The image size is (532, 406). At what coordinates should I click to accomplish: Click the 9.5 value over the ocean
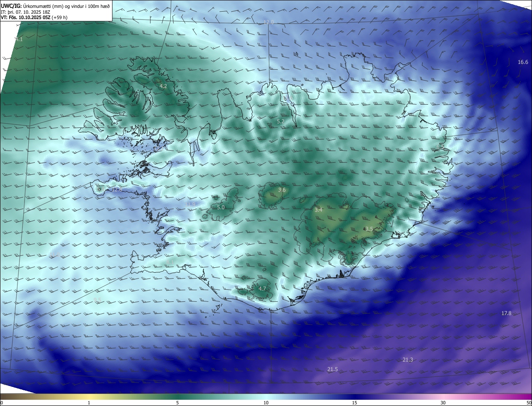(97, 300)
